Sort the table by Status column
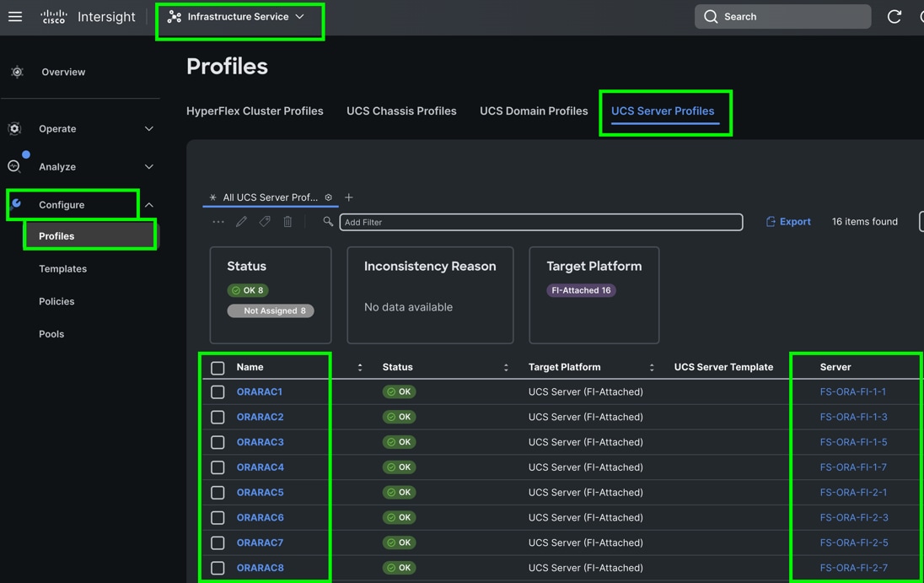 (506, 368)
